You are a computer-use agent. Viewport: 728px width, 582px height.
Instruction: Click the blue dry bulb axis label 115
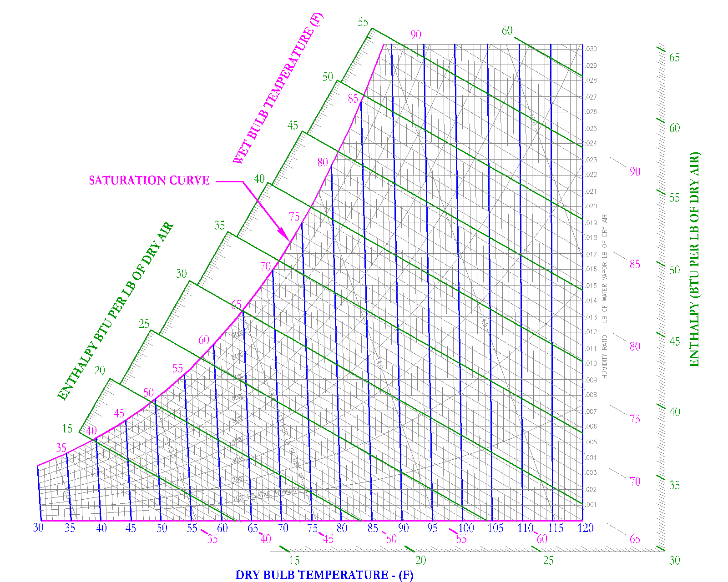pyautogui.click(x=556, y=528)
